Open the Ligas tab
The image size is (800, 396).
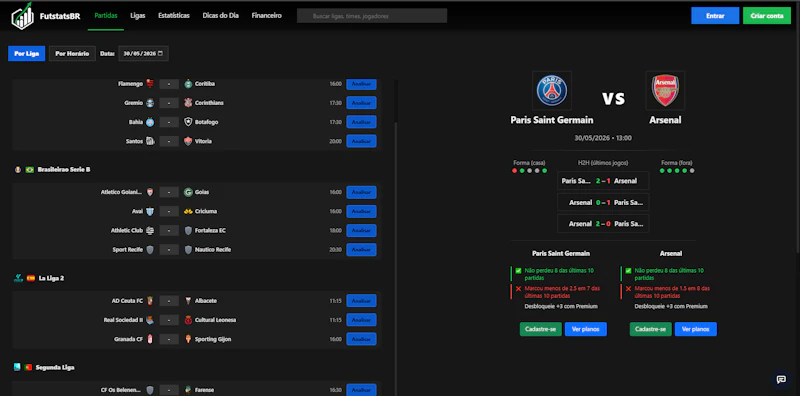[138, 16]
